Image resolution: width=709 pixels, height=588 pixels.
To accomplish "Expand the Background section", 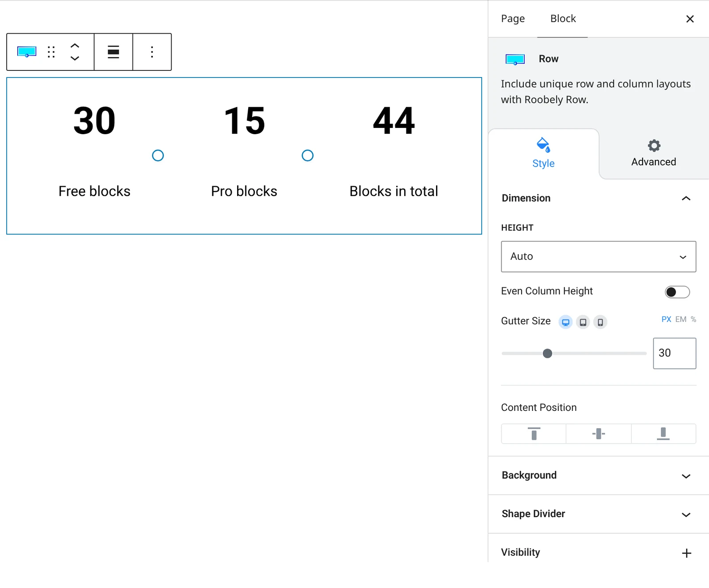I will [598, 476].
